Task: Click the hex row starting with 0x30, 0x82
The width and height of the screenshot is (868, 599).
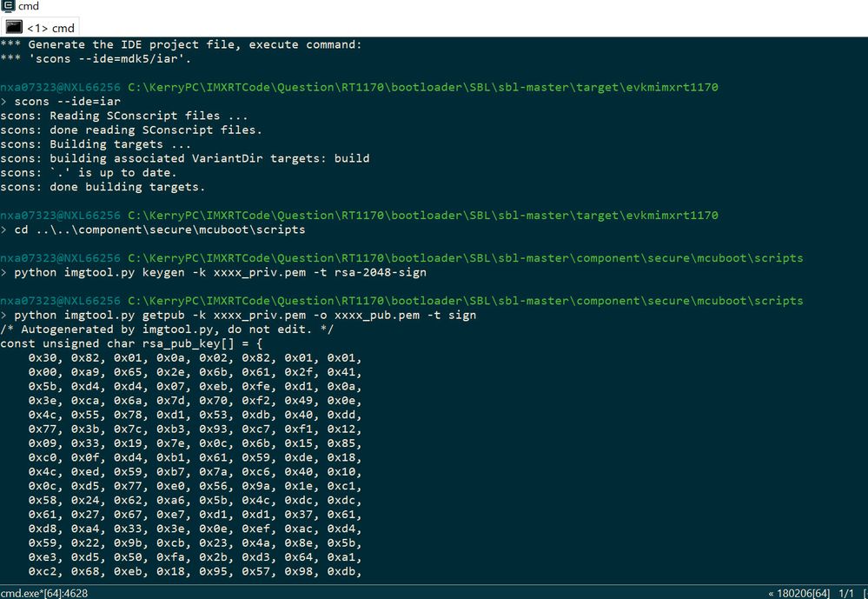Action: [x=195, y=357]
